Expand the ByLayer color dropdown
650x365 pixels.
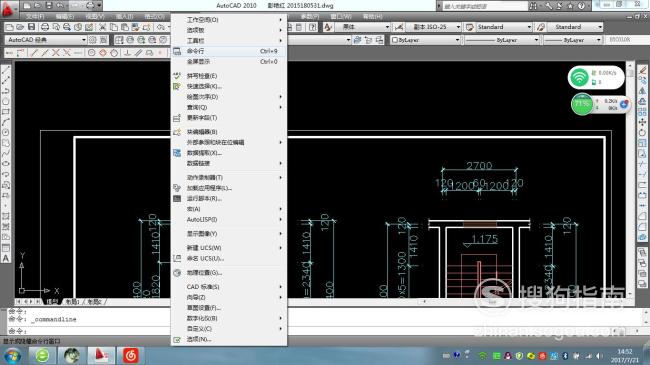[x=425, y=40]
